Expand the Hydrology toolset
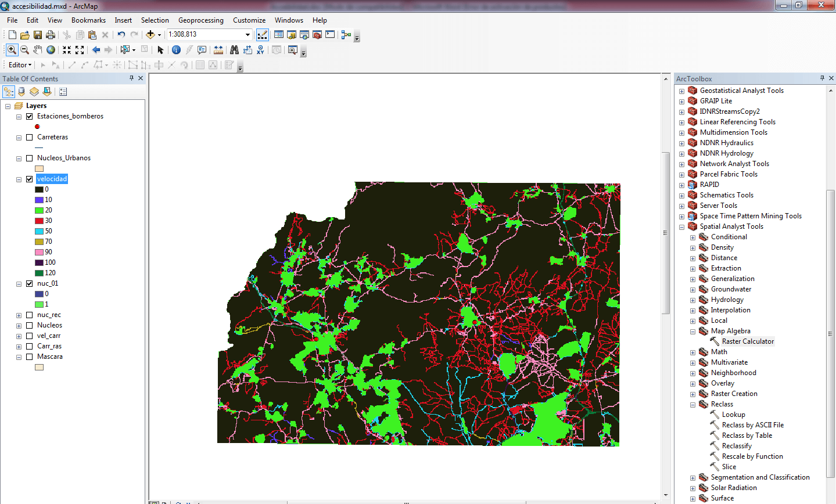 tap(693, 300)
